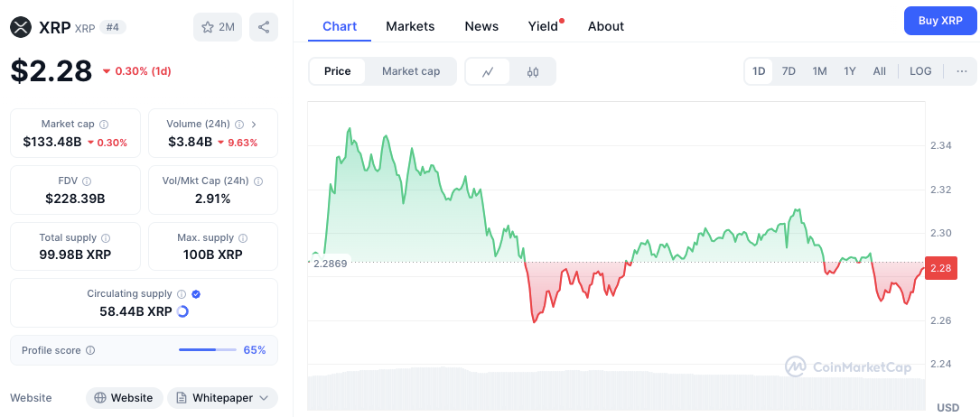Click the star watchlist 2M button
The width and height of the screenshot is (980, 417).
click(x=217, y=27)
